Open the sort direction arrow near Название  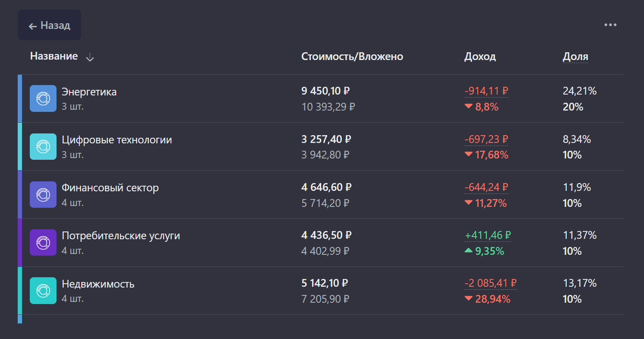point(90,57)
